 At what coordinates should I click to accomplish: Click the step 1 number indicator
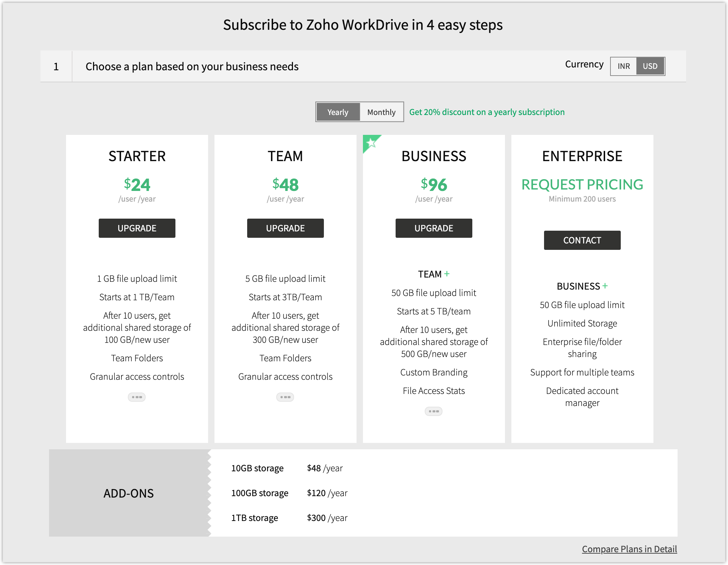point(56,66)
